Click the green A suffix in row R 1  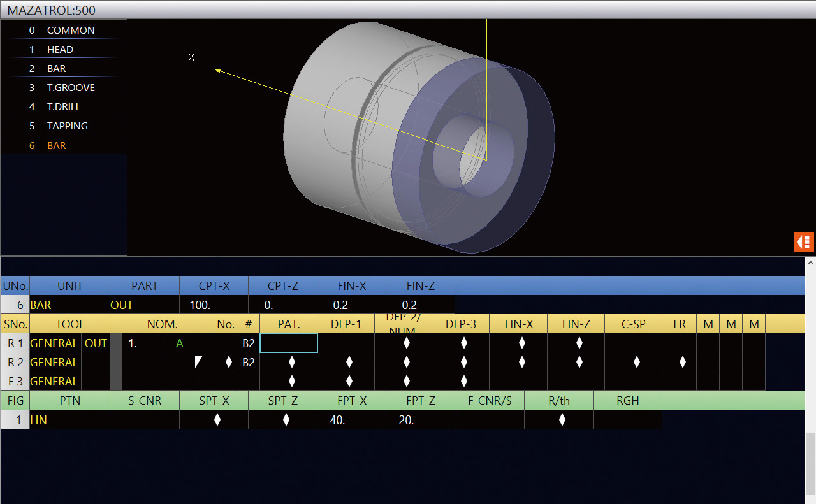[179, 343]
